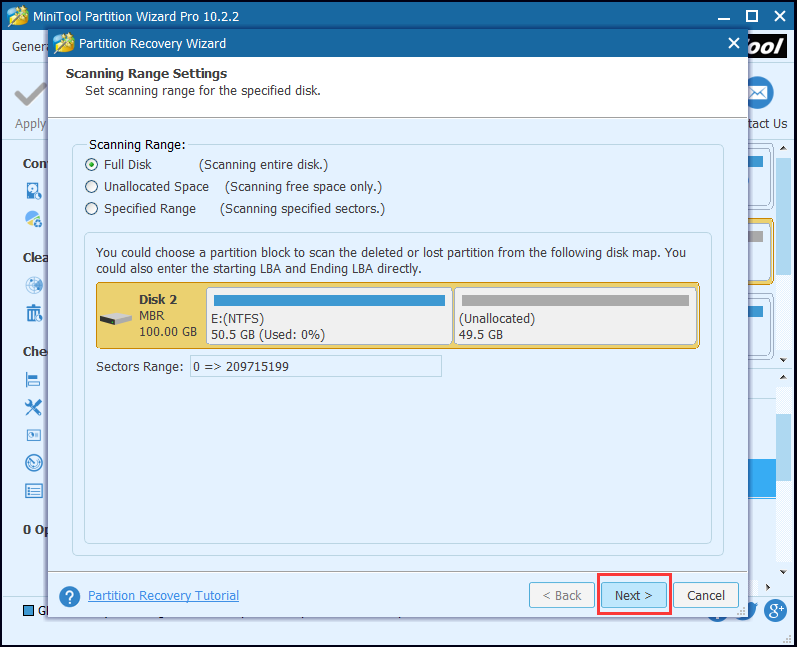Open General menu in main window
This screenshot has height=647, width=797.
coord(29,46)
